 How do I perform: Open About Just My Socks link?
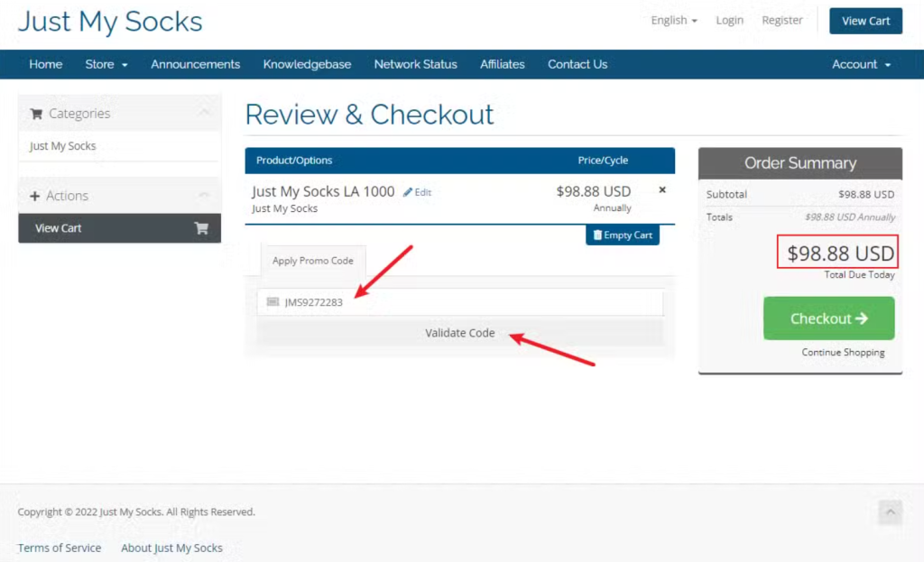pos(172,548)
